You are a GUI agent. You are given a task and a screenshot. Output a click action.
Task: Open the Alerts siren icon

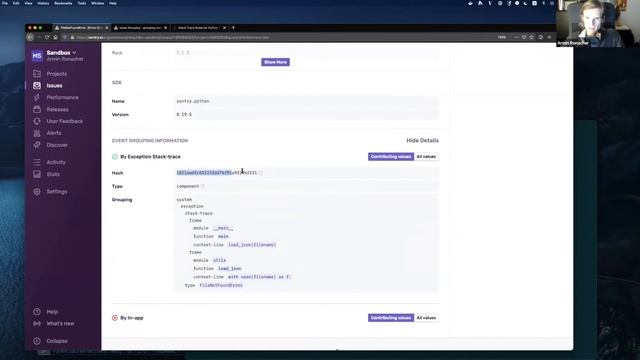pos(37,133)
